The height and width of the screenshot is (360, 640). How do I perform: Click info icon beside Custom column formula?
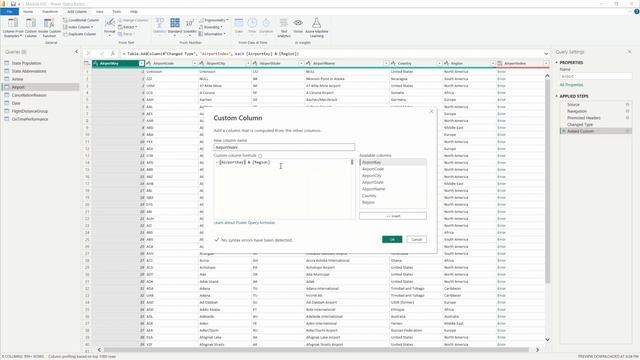click(x=260, y=156)
